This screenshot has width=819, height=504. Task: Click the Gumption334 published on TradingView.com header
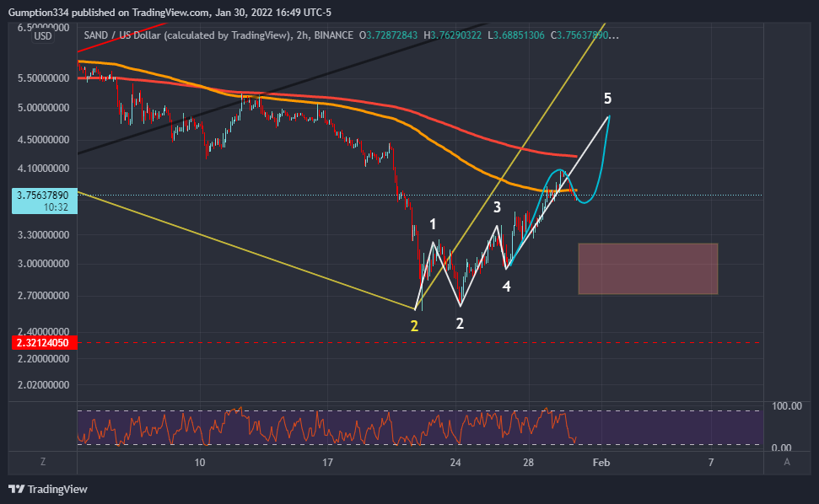(x=170, y=12)
